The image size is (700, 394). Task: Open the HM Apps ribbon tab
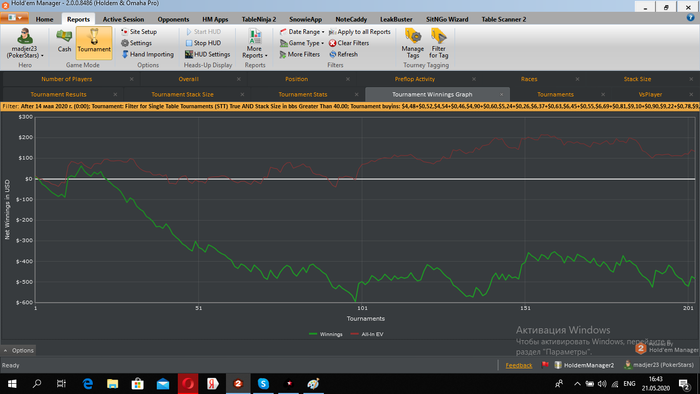pos(215,19)
